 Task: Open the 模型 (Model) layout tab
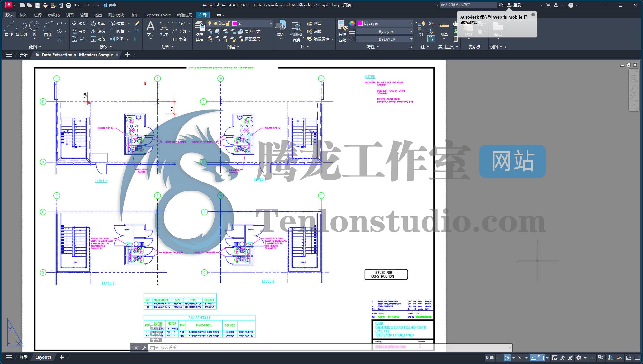pyautogui.click(x=24, y=357)
